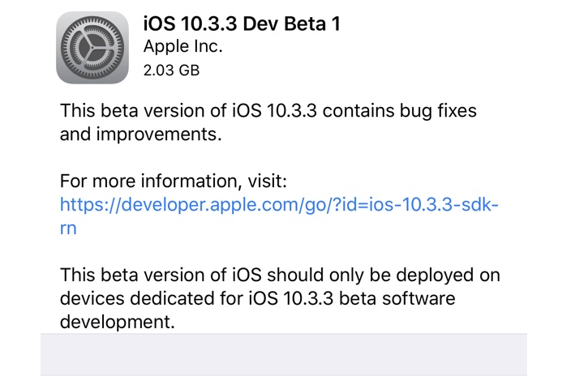Click the 'rn' end of the link

[68, 228]
